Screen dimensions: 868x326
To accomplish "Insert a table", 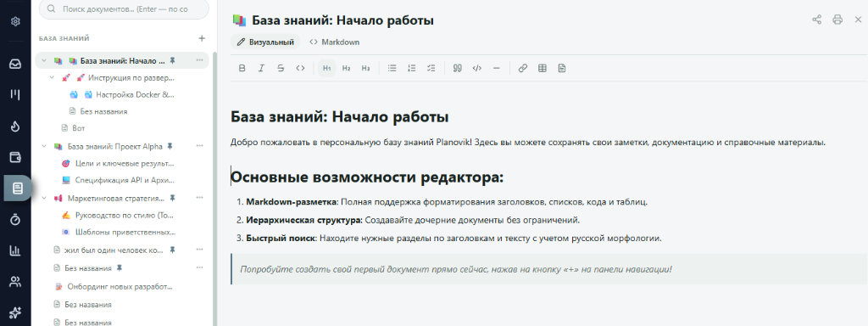I will click(542, 68).
